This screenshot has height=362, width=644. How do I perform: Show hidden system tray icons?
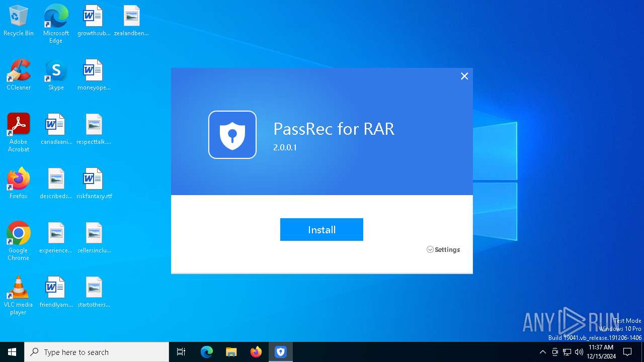coord(542,352)
